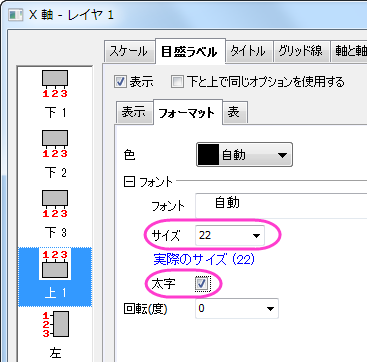Screen dimensions: 367x362
Task: Click the 回転(度) label
Action: [x=145, y=309]
